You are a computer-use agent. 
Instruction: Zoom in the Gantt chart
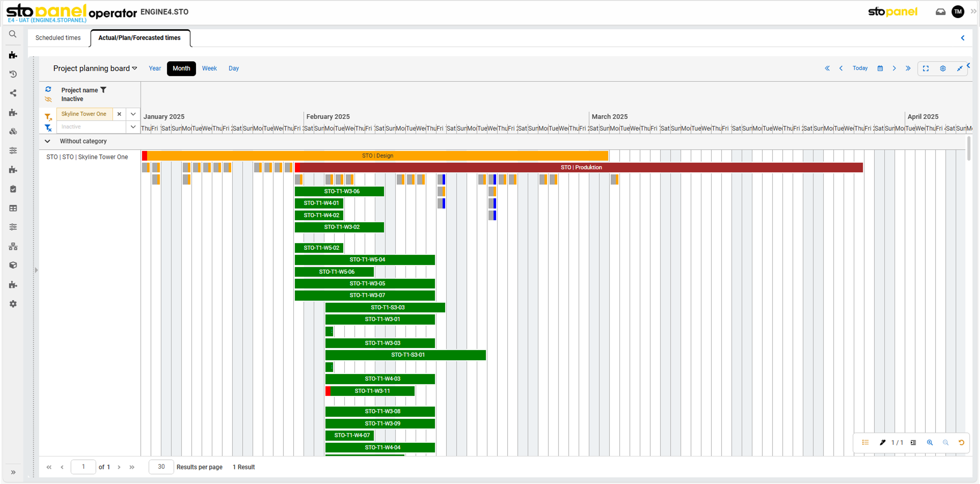(930, 443)
